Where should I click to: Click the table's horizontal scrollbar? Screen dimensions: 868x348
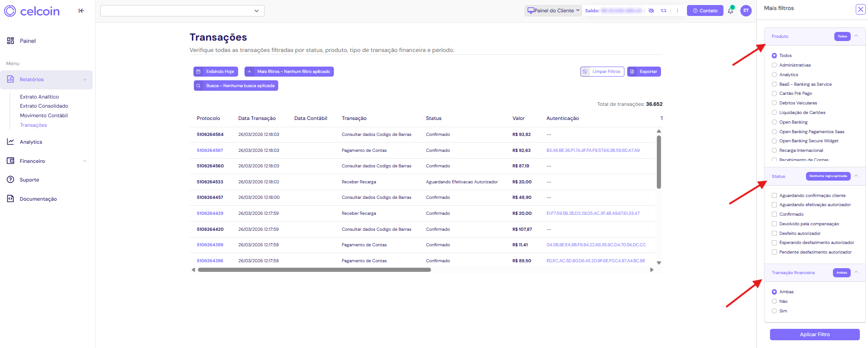[x=314, y=270]
